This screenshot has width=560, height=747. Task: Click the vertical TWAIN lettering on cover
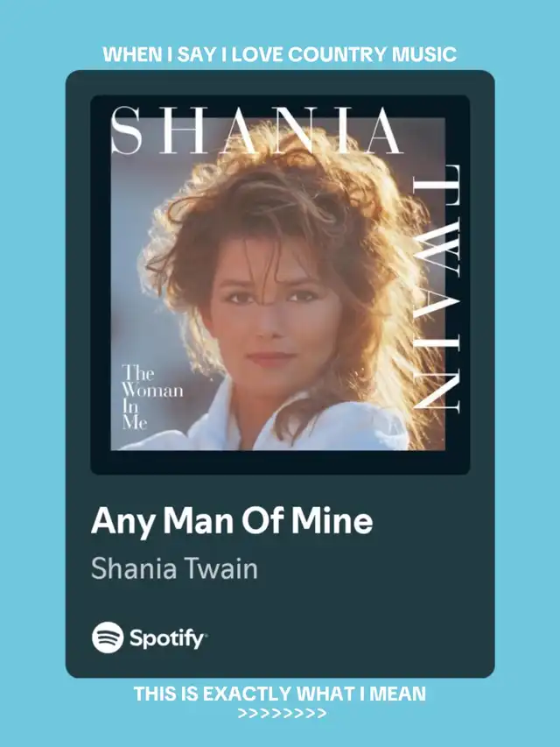[437, 288]
